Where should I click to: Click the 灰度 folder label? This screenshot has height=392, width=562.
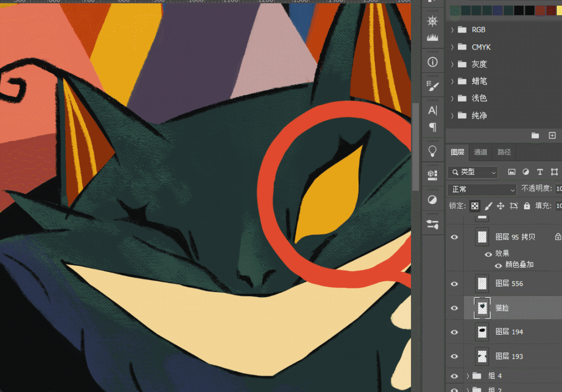479,64
